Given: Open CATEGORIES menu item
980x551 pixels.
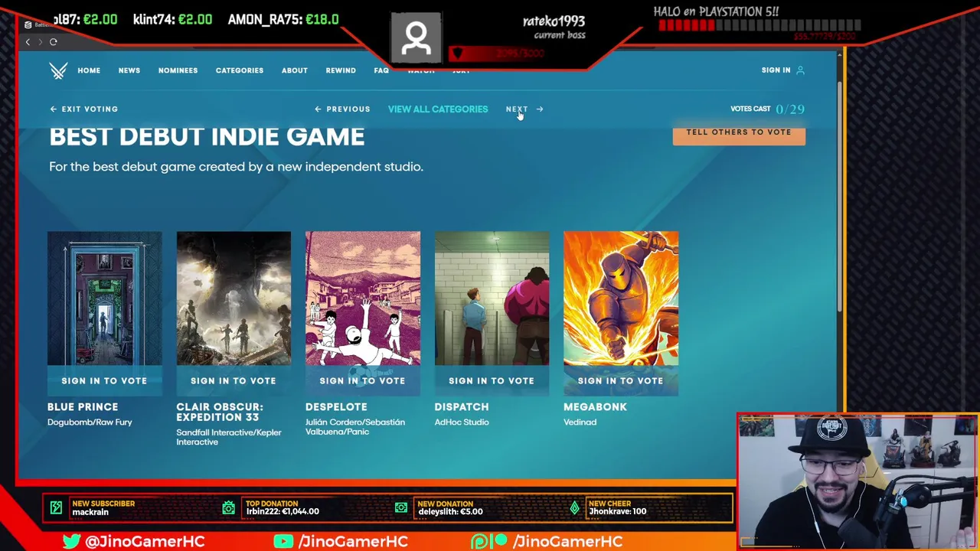Looking at the screenshot, I should [x=240, y=70].
